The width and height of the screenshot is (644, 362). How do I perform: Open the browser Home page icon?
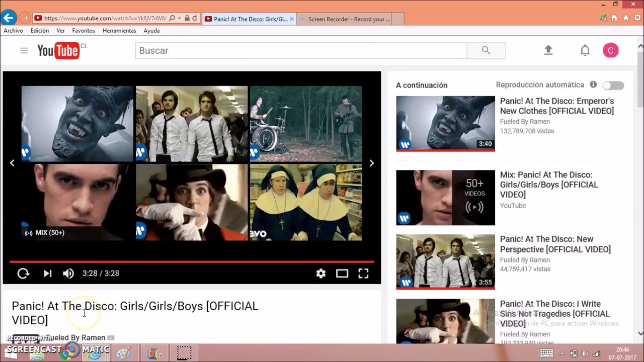tap(614, 18)
